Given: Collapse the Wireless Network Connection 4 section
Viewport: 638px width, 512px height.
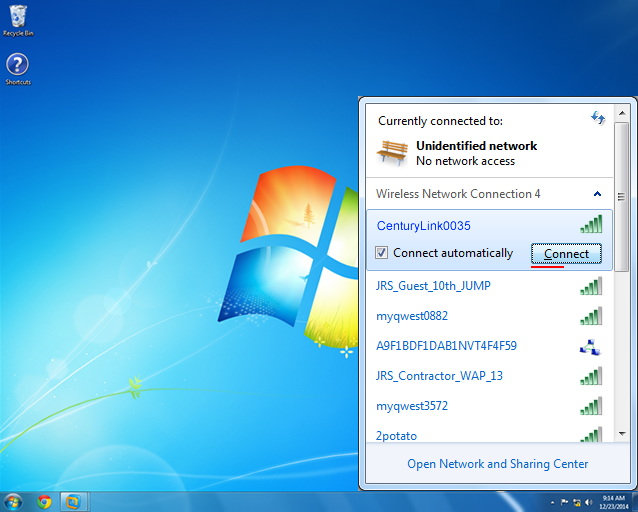Looking at the screenshot, I should pos(597,194).
